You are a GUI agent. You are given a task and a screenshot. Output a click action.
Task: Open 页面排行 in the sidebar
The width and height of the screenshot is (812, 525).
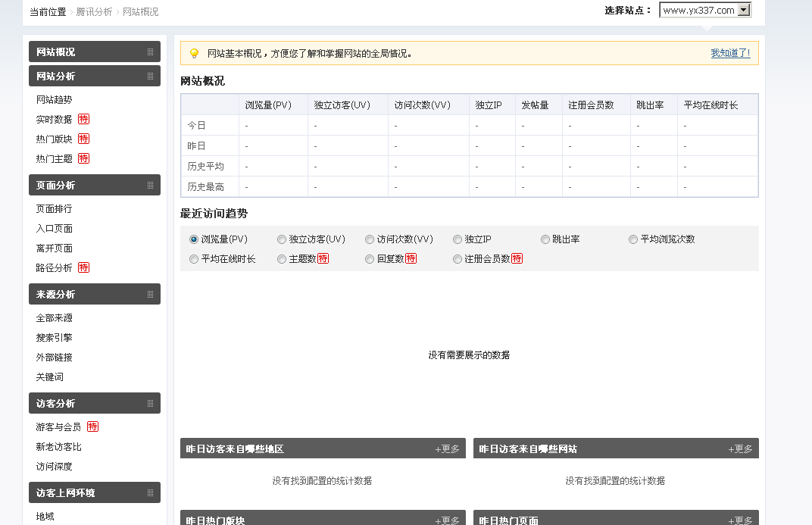pos(55,208)
